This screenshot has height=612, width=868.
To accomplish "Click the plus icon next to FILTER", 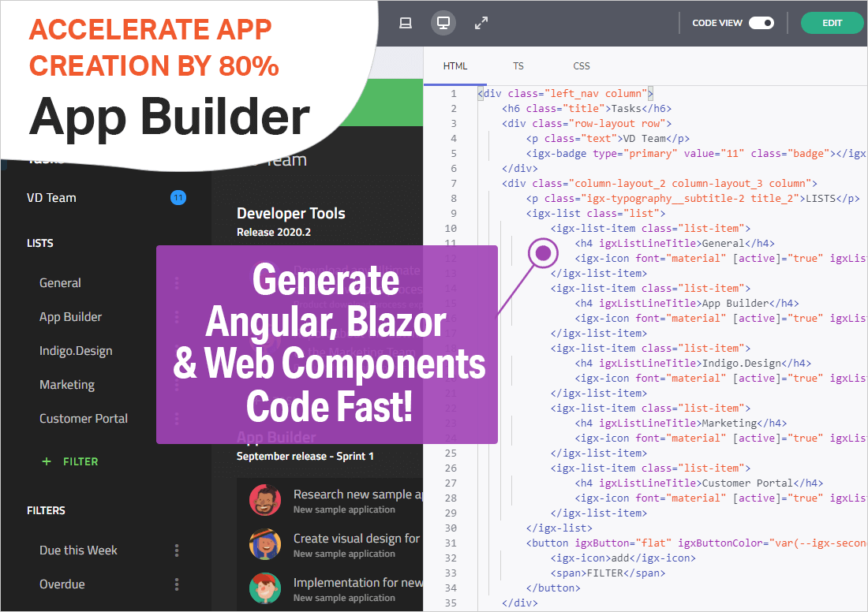I will [46, 461].
